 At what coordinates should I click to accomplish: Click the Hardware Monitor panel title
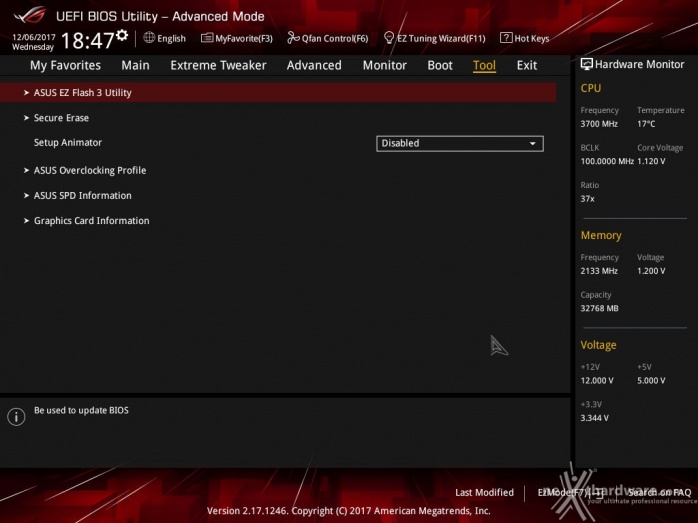[x=640, y=65]
